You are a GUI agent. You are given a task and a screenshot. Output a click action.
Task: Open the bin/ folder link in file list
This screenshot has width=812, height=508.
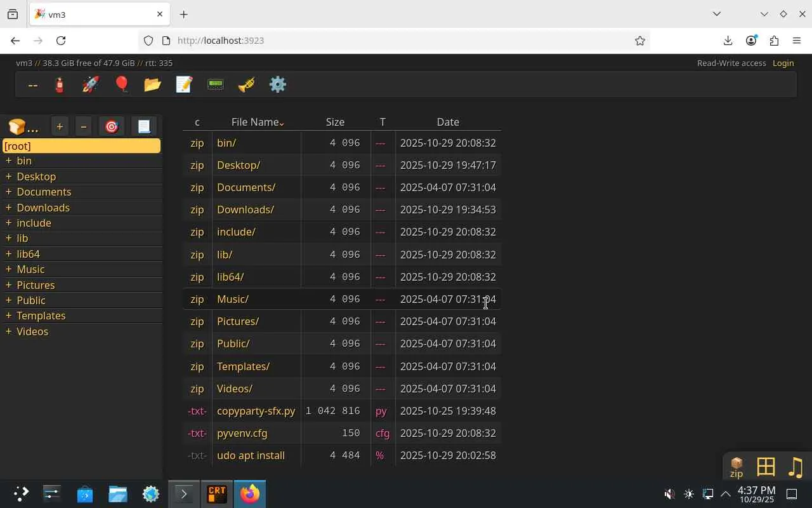(x=226, y=143)
